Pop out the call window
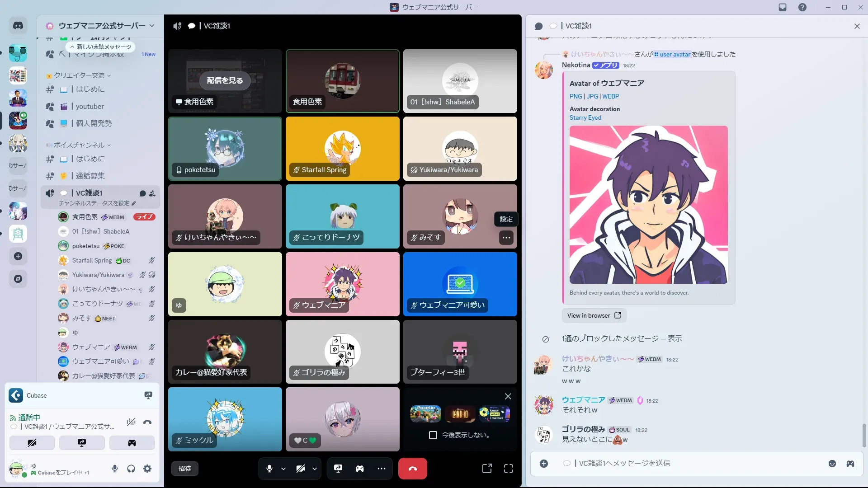The width and height of the screenshot is (868, 488). (487, 469)
